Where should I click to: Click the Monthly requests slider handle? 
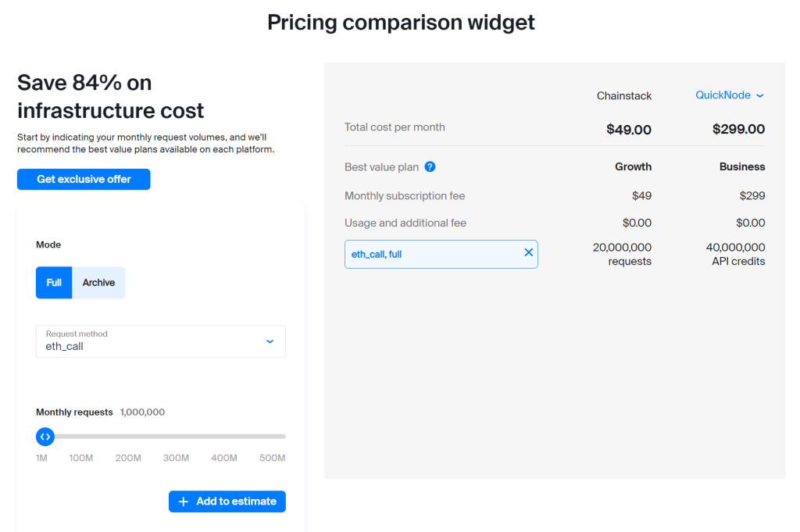(x=45, y=437)
